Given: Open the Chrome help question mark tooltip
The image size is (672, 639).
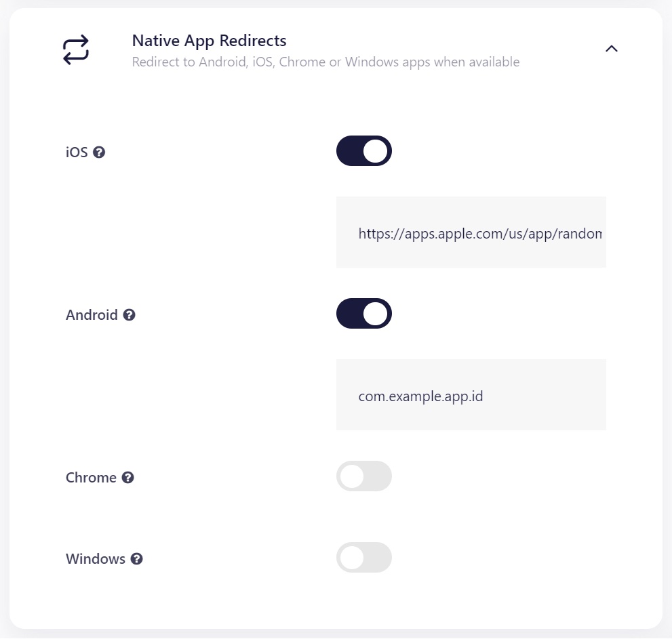Looking at the screenshot, I should [128, 477].
